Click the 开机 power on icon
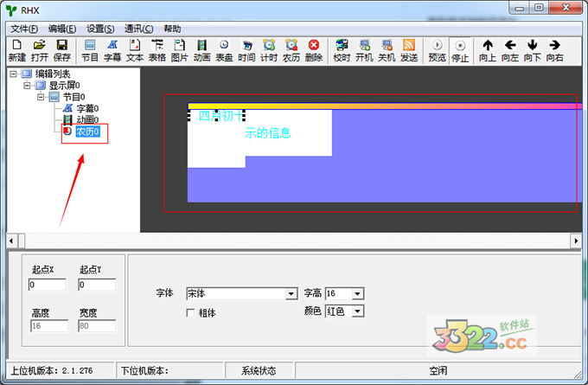Screen dimensions: 588x385 click(364, 50)
